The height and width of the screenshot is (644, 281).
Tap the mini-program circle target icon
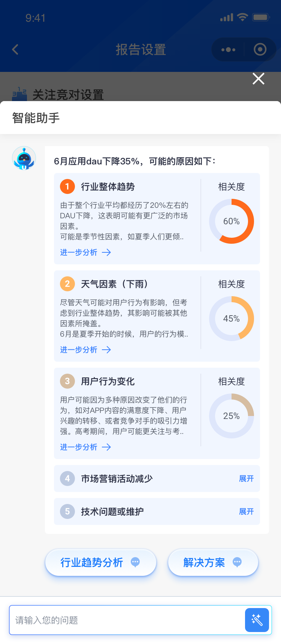click(260, 49)
